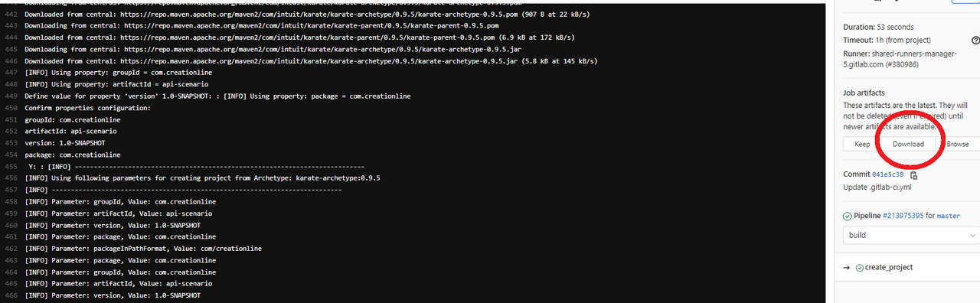Click the arrow icon beside create_project
Viewport: 980px width, 303px height.
point(847,267)
